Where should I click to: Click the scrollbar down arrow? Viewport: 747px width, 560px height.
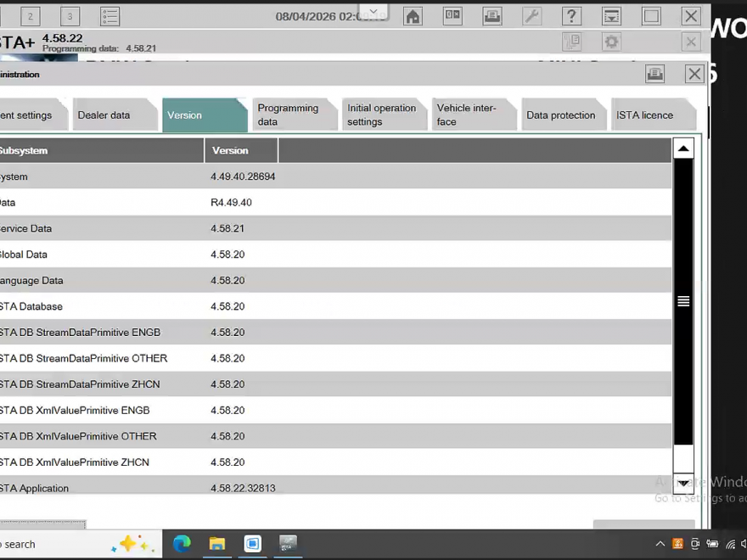tap(683, 483)
